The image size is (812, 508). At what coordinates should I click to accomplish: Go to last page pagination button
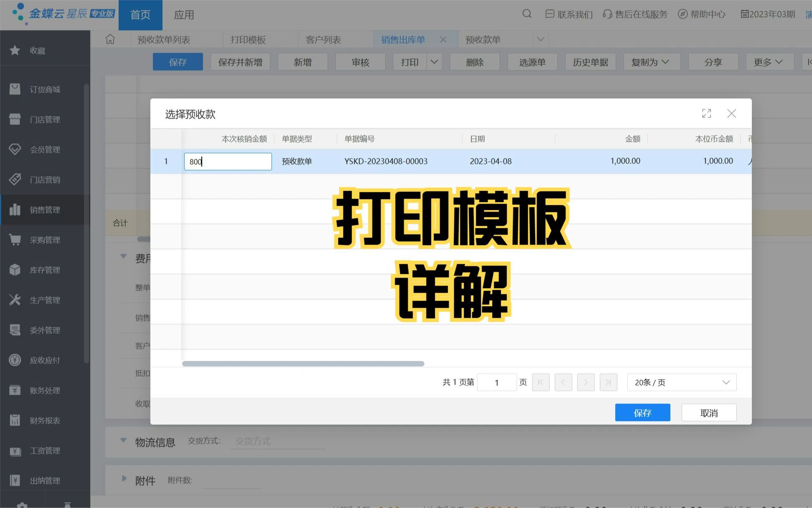tap(609, 382)
